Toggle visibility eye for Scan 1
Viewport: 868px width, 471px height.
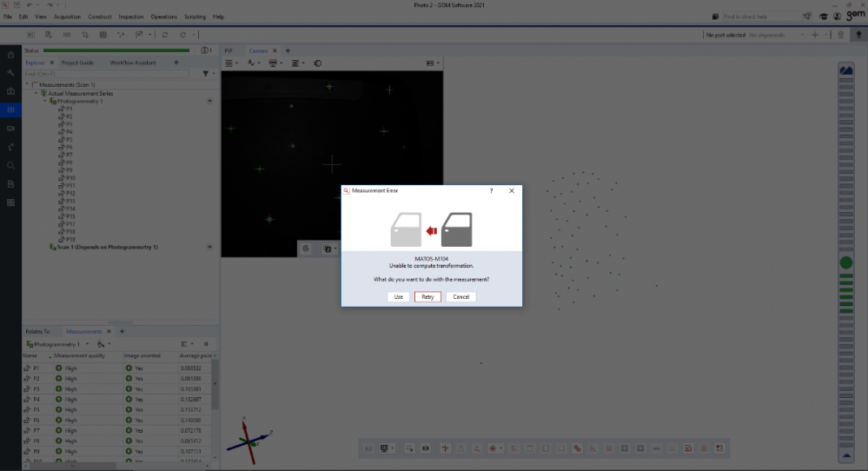(x=209, y=248)
